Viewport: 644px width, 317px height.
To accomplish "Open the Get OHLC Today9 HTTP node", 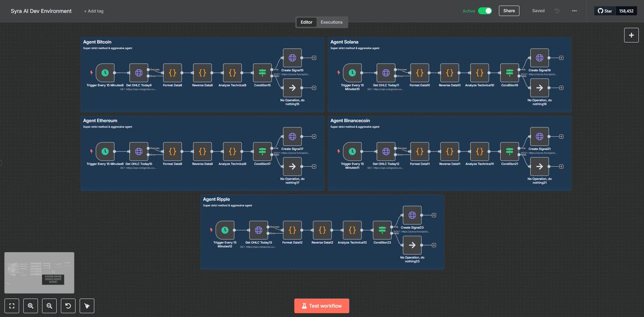I will tap(138, 72).
